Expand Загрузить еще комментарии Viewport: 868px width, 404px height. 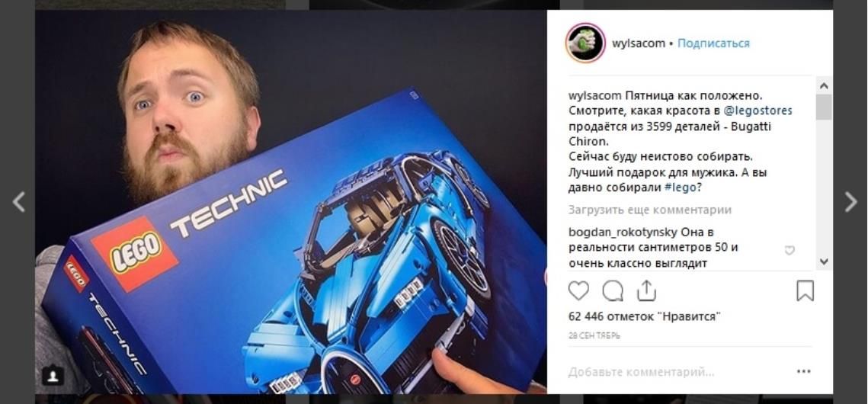(x=650, y=210)
